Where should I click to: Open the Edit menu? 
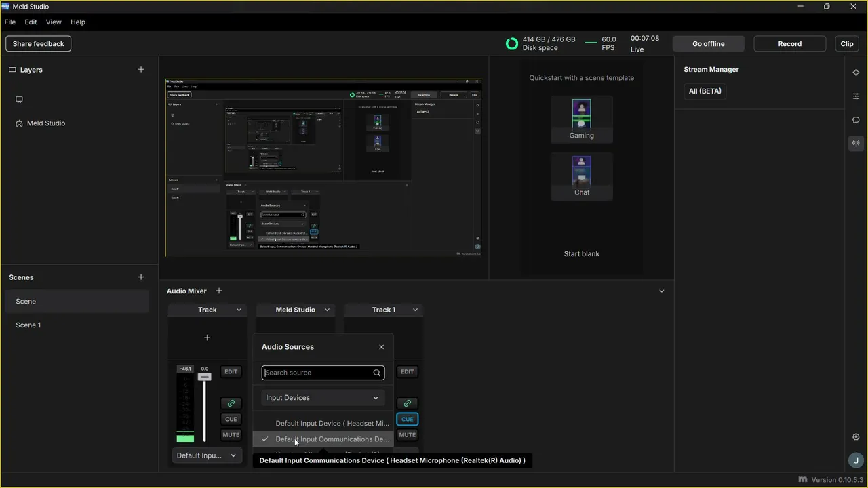[31, 22]
